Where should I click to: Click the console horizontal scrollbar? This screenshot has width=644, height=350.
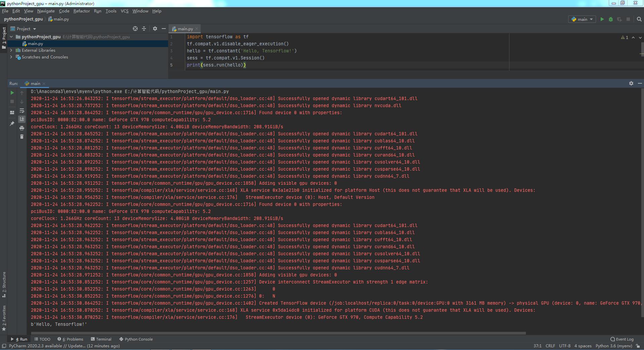(278, 333)
